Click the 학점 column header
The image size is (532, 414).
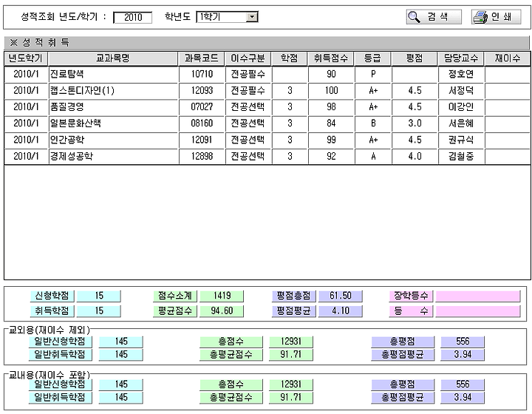click(290, 58)
